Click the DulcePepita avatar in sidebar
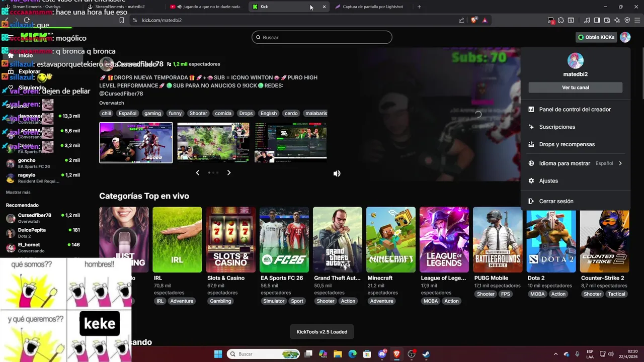644x362 pixels. [11, 233]
